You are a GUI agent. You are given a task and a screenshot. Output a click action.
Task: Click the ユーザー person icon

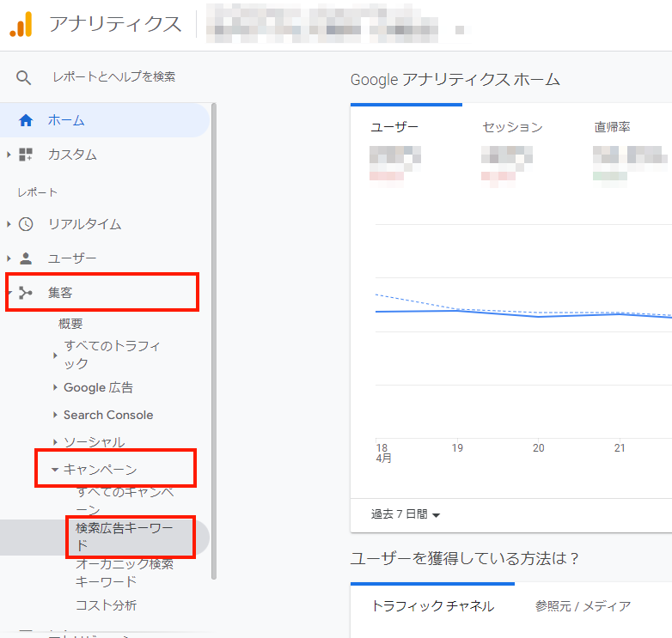coord(26,258)
